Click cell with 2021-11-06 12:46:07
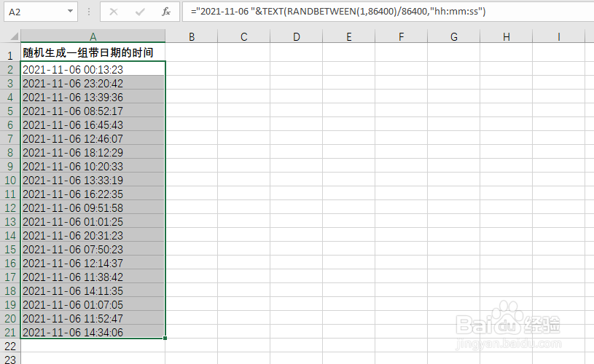Screen dimensions: 594x364 (93, 138)
